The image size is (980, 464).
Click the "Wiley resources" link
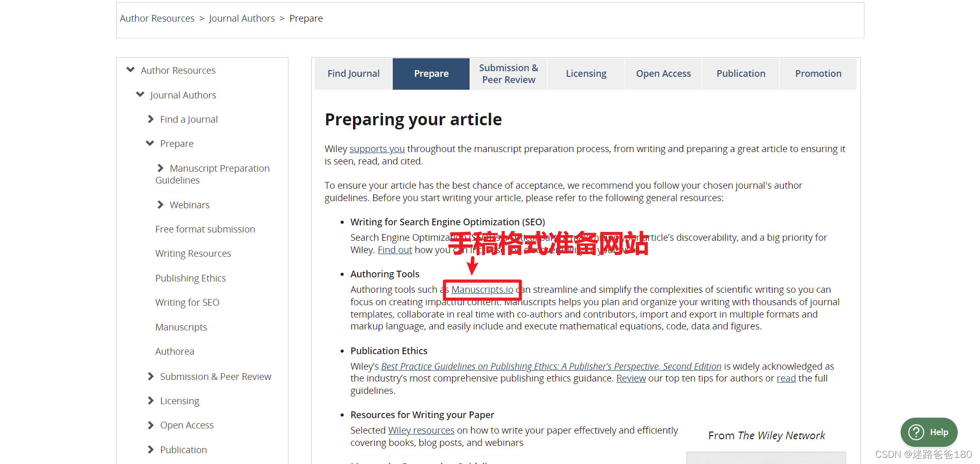coord(421,430)
